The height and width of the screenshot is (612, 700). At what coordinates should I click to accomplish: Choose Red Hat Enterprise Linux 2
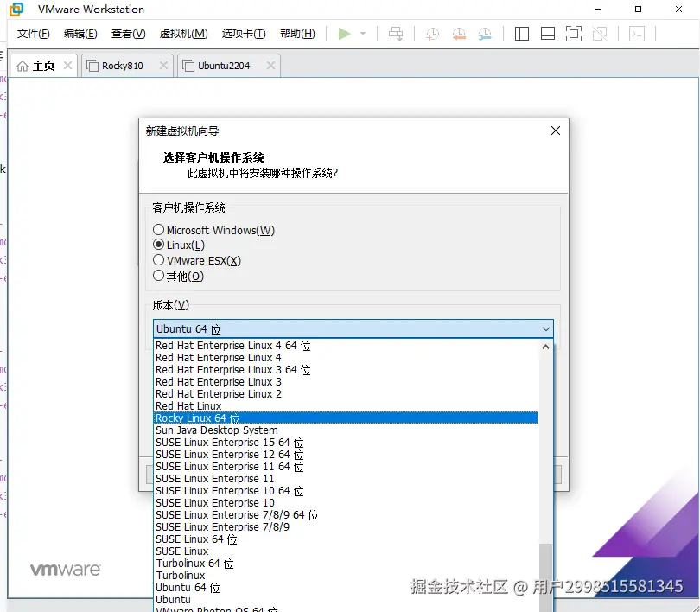pos(346,393)
